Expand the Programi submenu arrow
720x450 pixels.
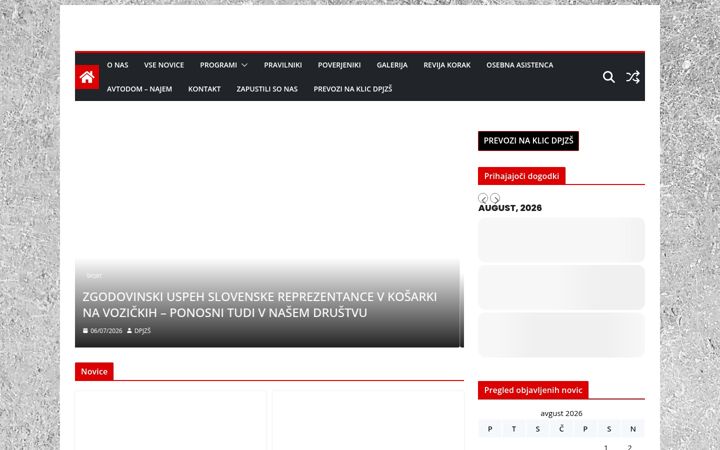point(244,65)
